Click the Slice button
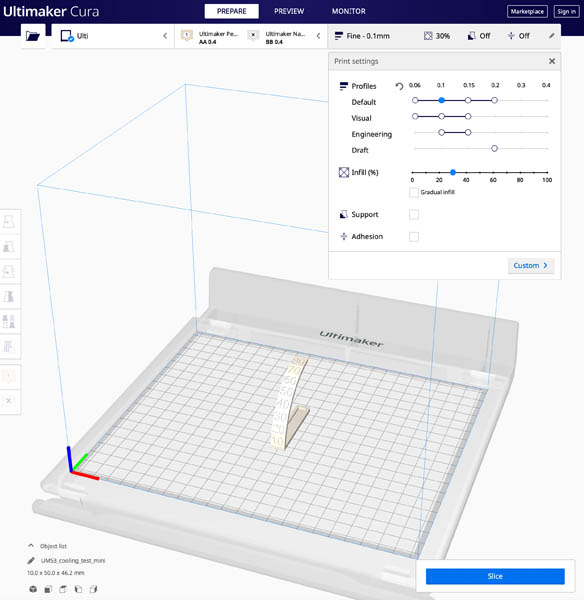The image size is (584, 600). click(x=495, y=576)
